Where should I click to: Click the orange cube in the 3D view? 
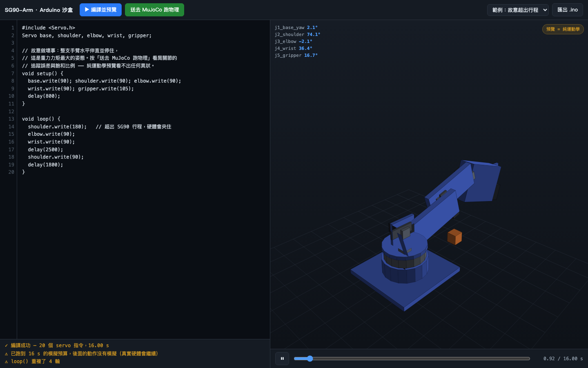point(454,237)
